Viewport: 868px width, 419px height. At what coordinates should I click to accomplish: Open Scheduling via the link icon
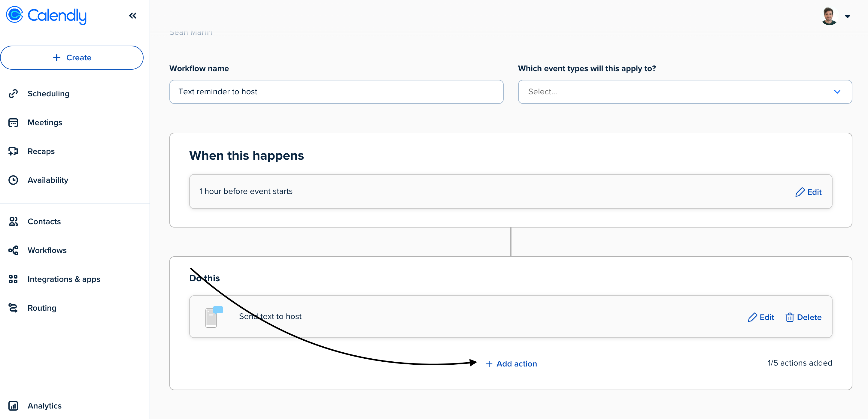(x=13, y=94)
